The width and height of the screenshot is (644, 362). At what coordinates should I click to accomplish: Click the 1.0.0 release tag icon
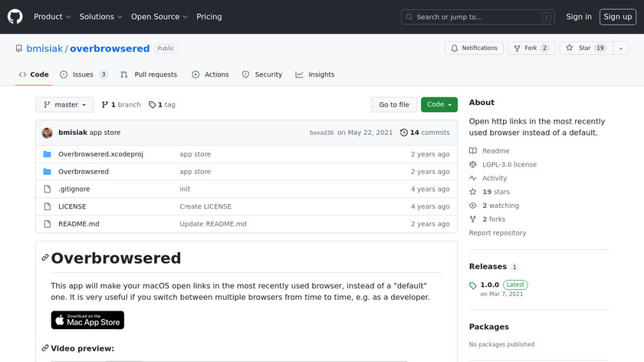pyautogui.click(x=473, y=285)
